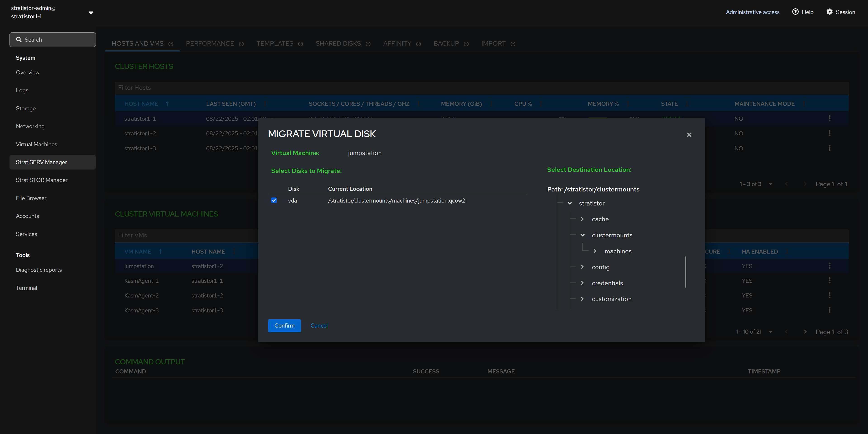Open kebab menu for KasmAgent-3 VM row

(x=829, y=310)
